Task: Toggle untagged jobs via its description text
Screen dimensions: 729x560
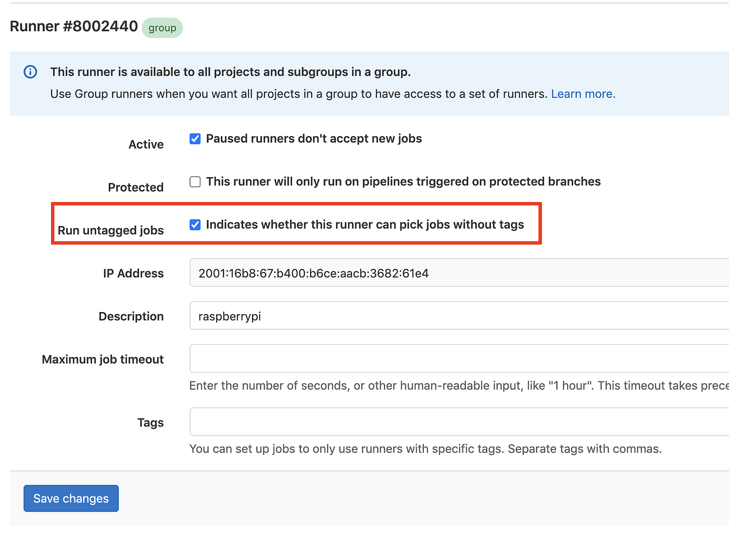Action: pyautogui.click(x=364, y=225)
